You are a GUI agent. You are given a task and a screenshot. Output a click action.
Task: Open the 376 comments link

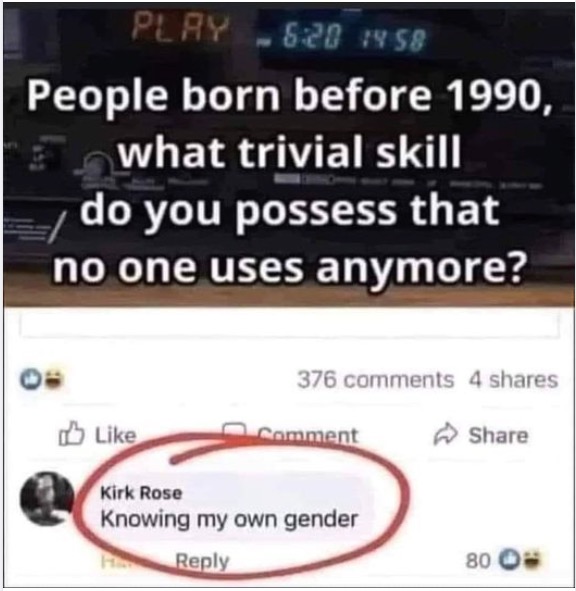tap(375, 379)
